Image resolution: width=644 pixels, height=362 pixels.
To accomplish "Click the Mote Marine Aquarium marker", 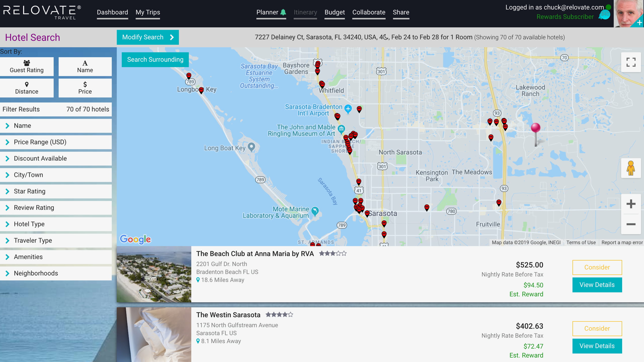I will tap(315, 211).
